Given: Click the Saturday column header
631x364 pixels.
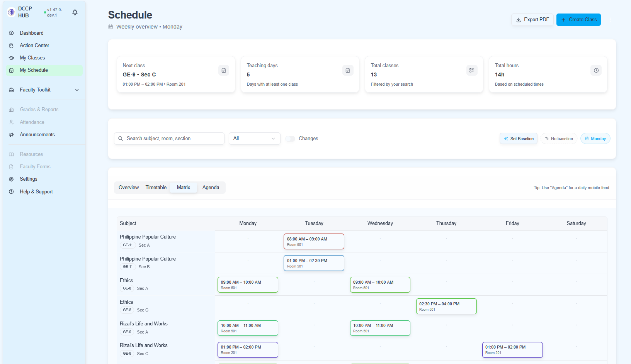Looking at the screenshot, I should (576, 223).
